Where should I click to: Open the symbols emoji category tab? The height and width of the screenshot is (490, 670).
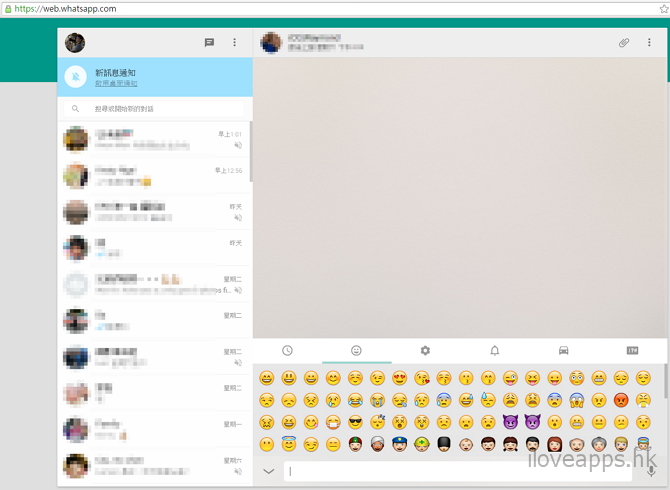[632, 351]
